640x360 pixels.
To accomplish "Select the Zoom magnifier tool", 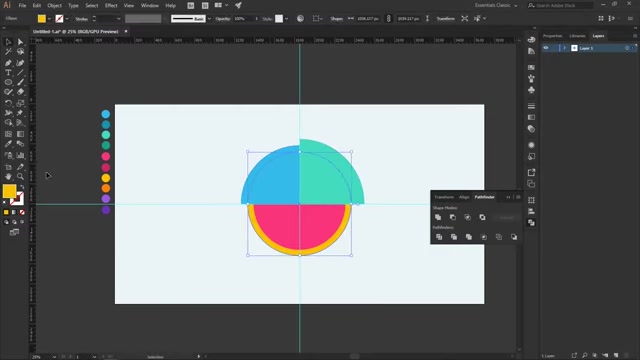I will click(20, 176).
